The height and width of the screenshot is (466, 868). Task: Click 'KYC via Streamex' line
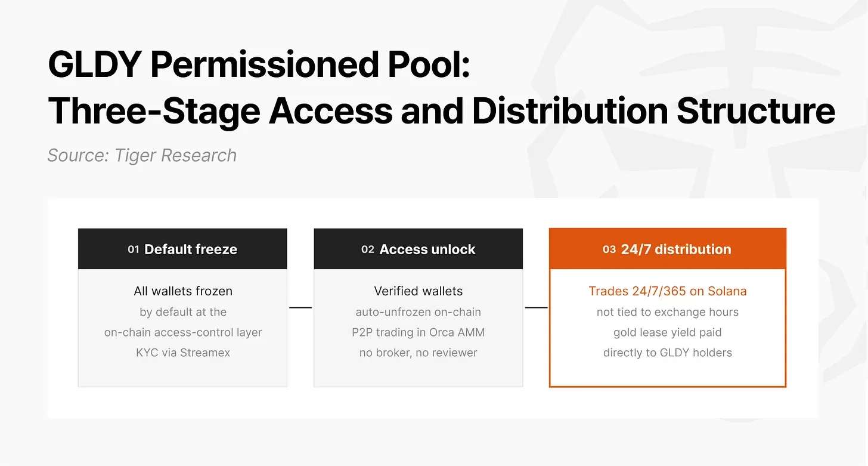click(183, 353)
